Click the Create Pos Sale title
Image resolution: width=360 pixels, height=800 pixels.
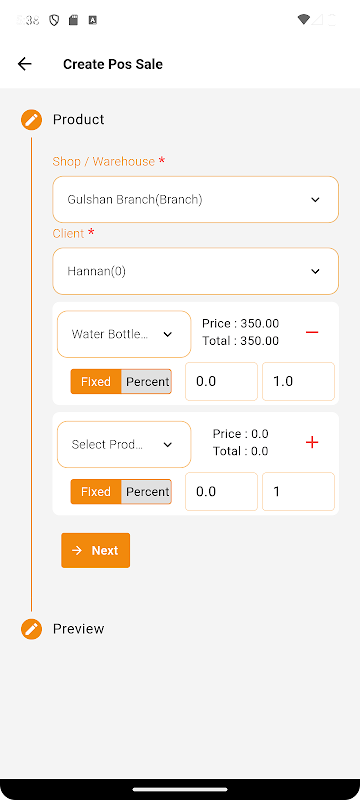[113, 64]
